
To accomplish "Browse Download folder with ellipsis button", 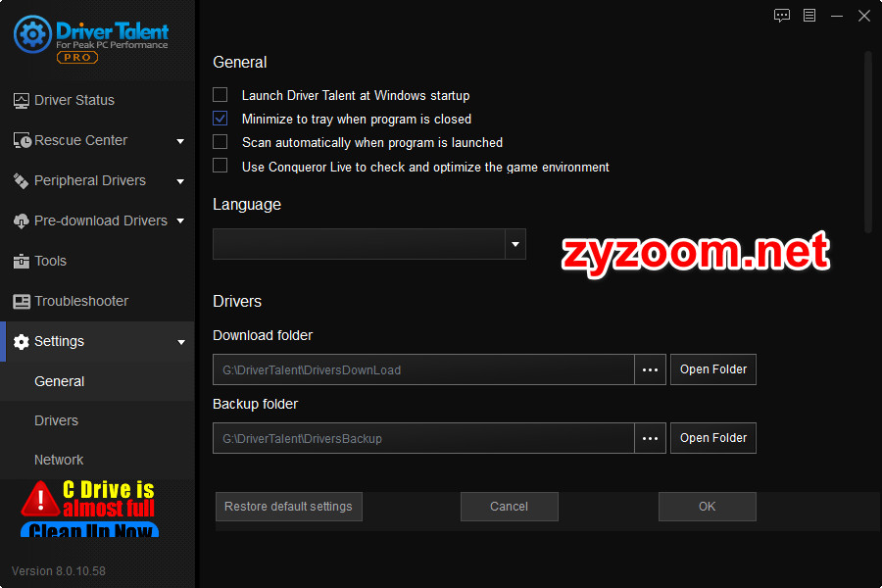I will click(651, 369).
